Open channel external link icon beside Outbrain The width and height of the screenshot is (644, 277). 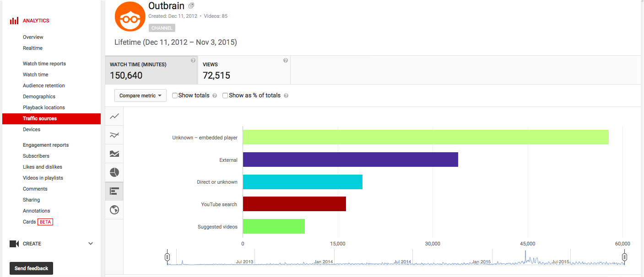coord(191,6)
